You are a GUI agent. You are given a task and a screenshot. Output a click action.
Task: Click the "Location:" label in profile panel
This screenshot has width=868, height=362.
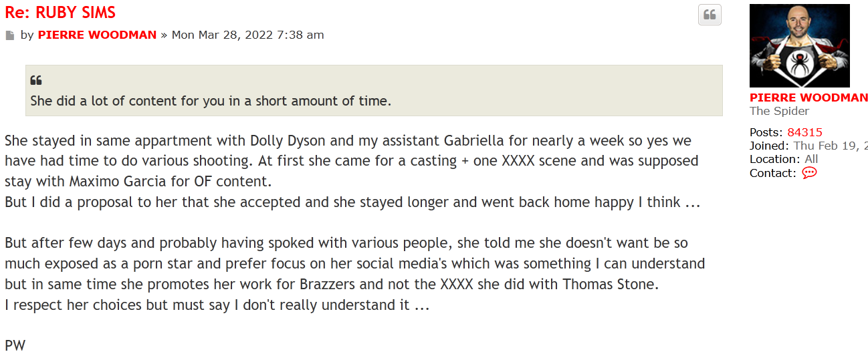(774, 159)
